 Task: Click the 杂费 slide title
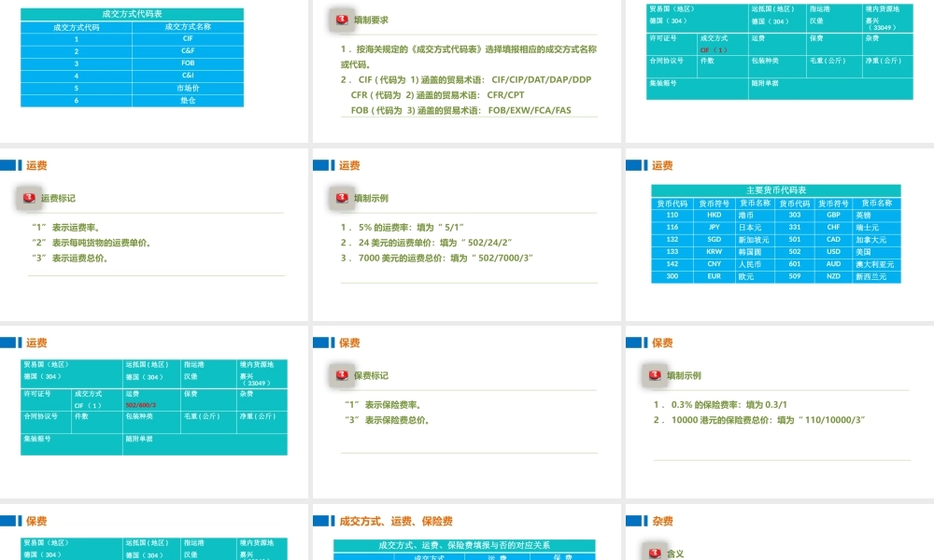[x=662, y=522]
